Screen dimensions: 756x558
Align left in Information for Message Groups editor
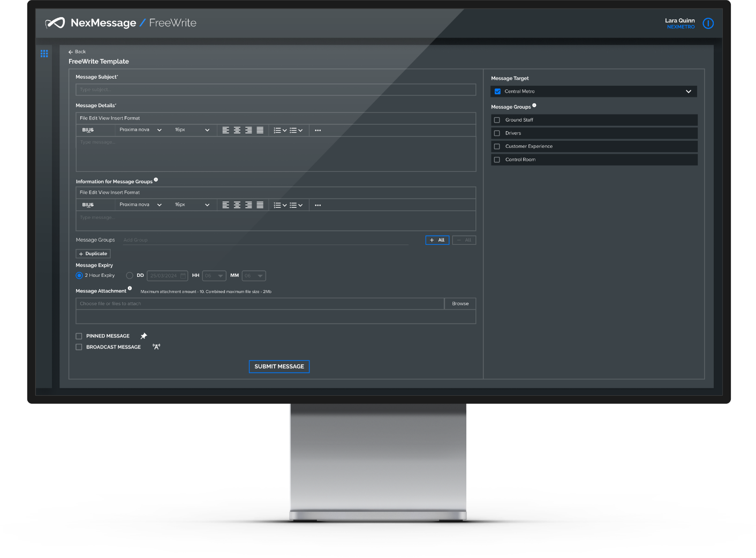[225, 205]
